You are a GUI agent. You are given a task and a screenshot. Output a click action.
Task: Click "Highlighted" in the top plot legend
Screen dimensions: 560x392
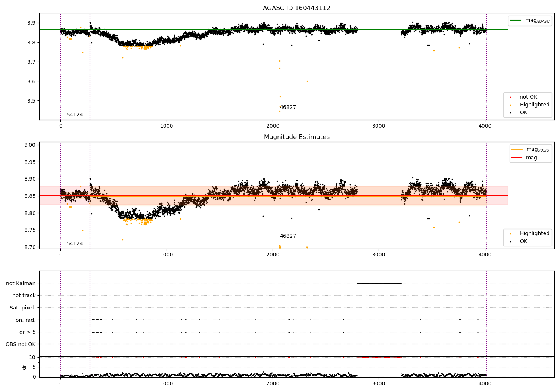530,105
